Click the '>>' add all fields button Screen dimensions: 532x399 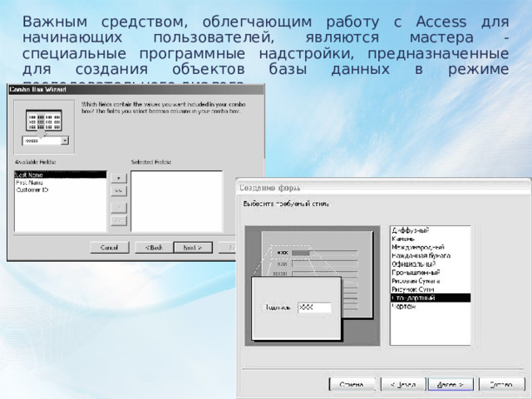coord(119,190)
